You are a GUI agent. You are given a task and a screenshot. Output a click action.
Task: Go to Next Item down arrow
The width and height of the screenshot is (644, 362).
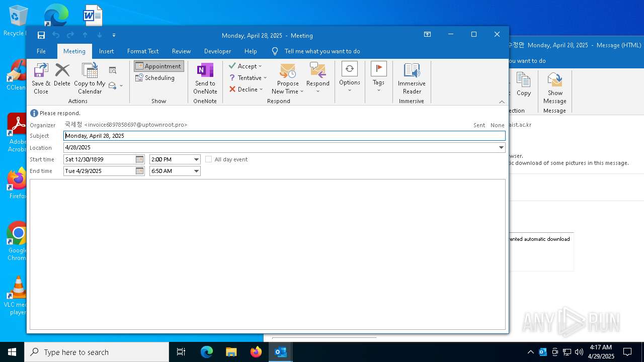100,35
